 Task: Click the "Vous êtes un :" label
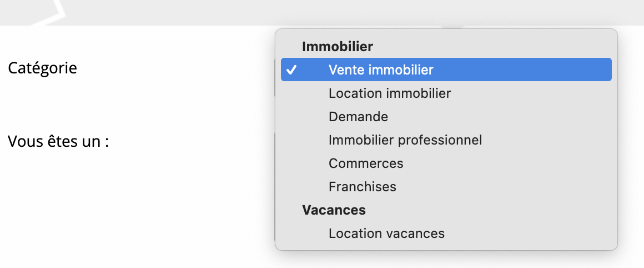[58, 141]
